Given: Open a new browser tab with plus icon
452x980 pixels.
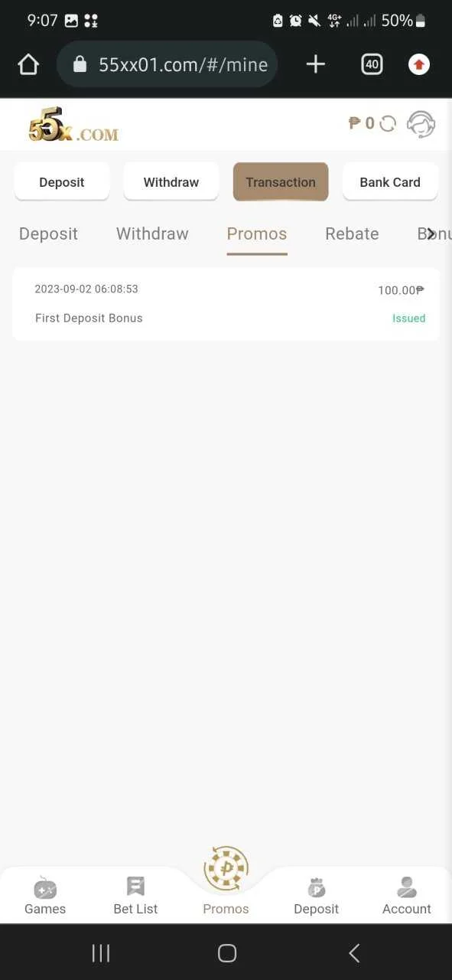Looking at the screenshot, I should click(x=316, y=64).
